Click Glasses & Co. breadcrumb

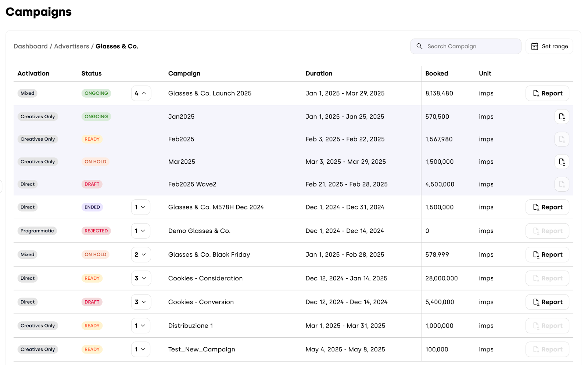click(x=117, y=46)
